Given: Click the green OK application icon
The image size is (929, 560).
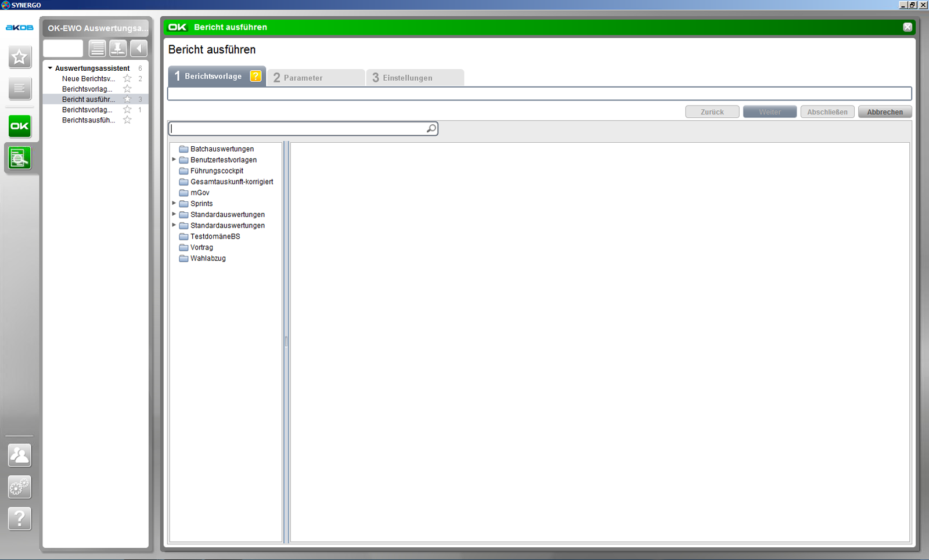Looking at the screenshot, I should click(x=19, y=126).
